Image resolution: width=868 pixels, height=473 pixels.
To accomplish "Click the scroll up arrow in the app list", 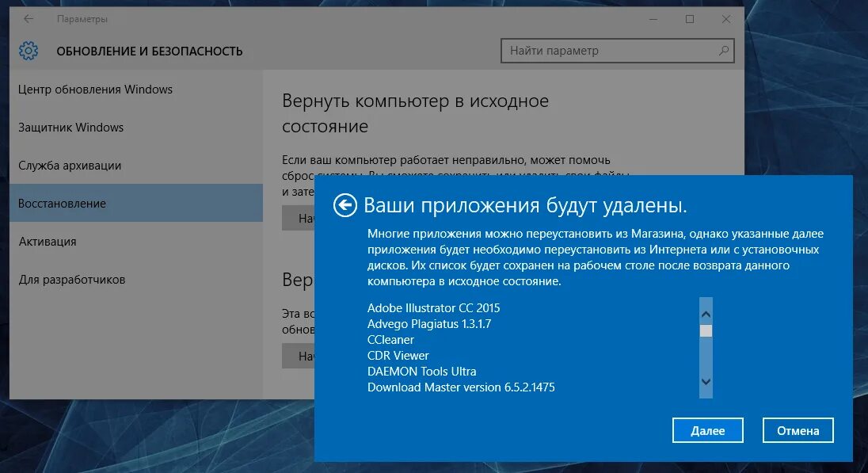I will (x=706, y=314).
